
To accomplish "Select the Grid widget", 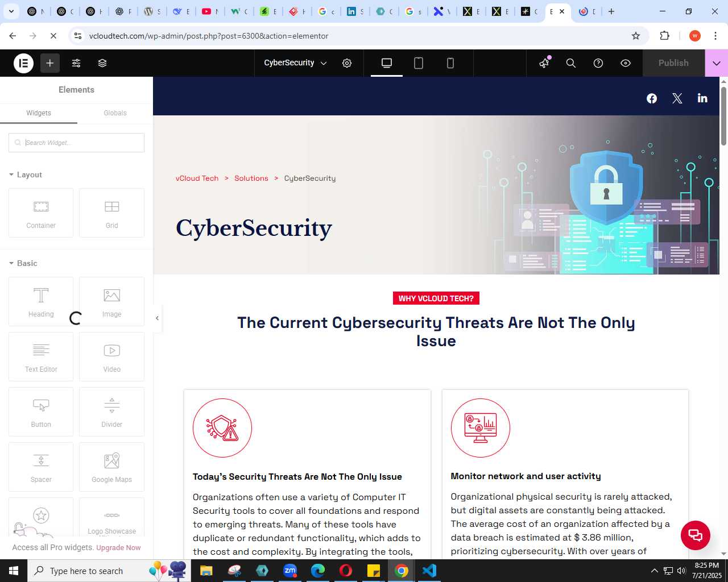I will pos(112,213).
